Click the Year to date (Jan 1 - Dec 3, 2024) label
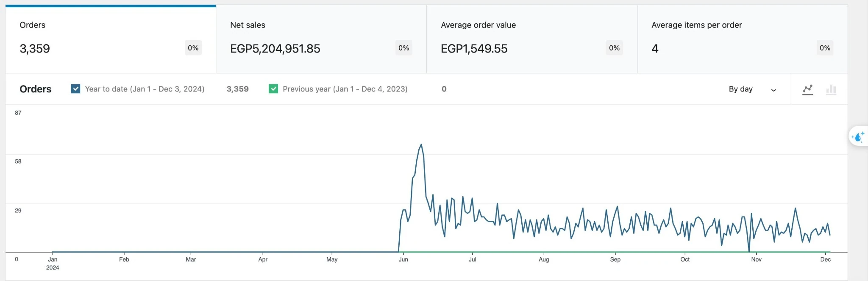 (145, 89)
